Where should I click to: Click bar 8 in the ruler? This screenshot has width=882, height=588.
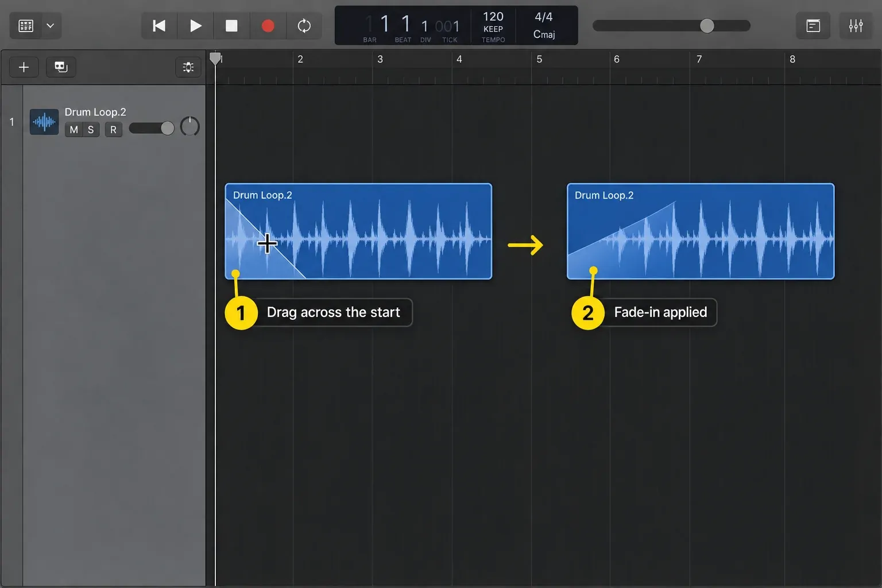tap(792, 59)
